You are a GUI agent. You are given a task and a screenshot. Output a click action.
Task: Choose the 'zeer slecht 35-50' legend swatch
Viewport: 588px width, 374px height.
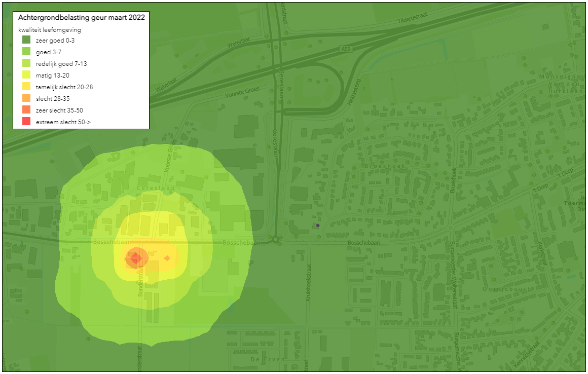26,109
